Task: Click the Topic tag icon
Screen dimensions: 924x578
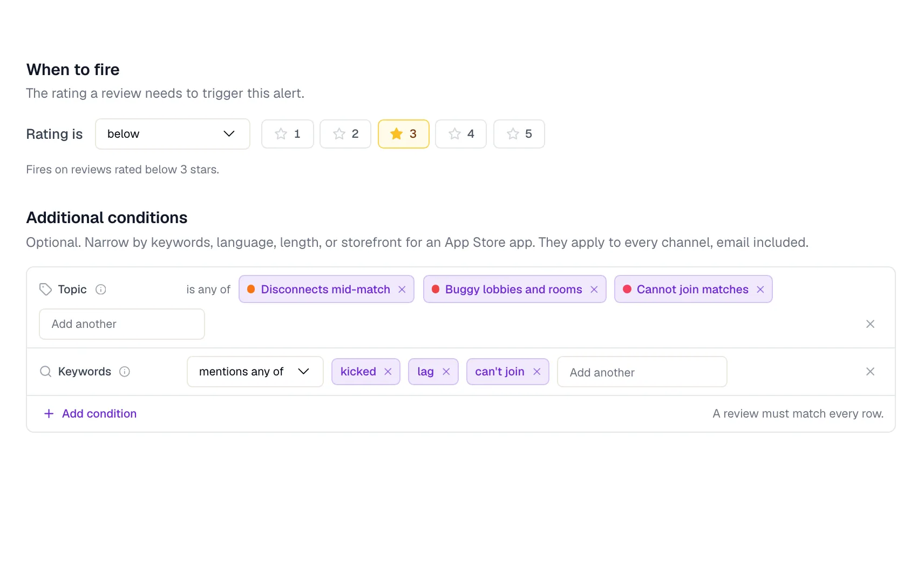Action: pyautogui.click(x=46, y=290)
